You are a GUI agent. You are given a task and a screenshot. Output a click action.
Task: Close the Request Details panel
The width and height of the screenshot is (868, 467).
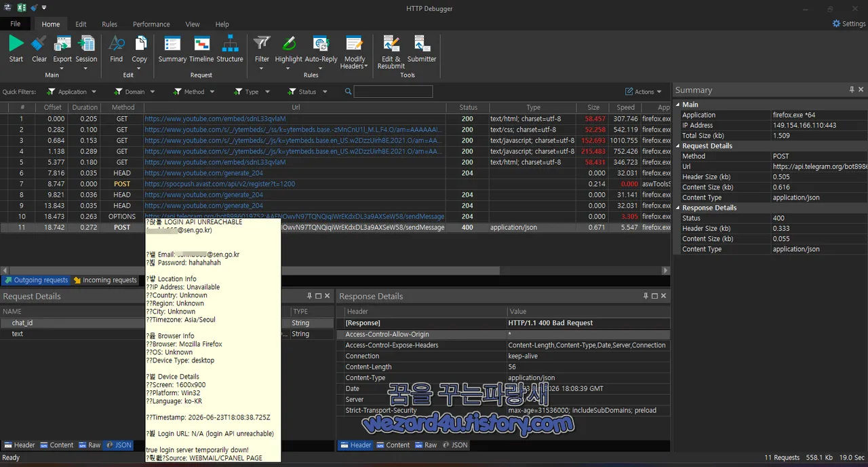tap(328, 296)
